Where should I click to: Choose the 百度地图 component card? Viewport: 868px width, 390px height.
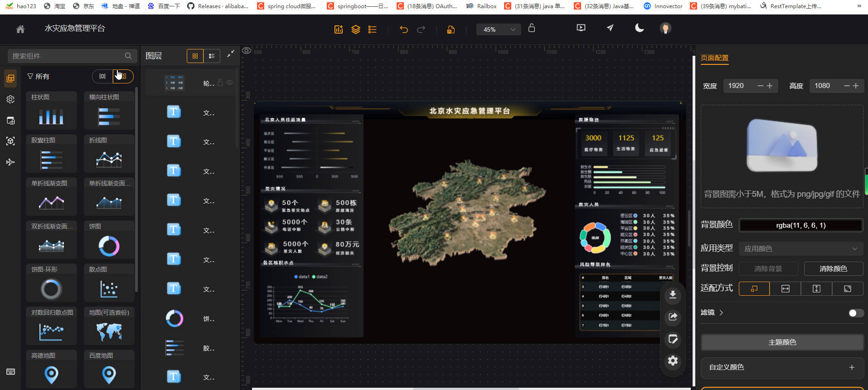pos(109,369)
